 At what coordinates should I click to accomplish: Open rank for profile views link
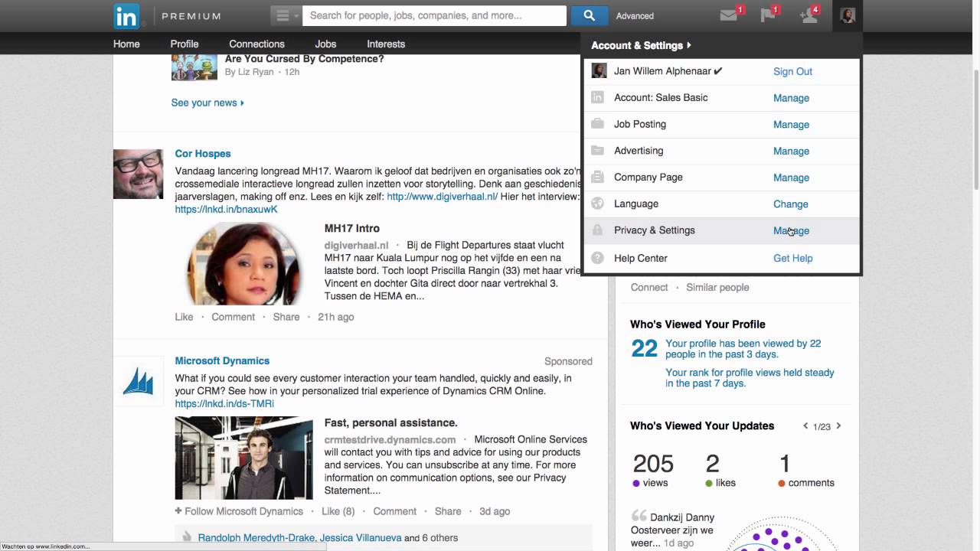tap(750, 378)
